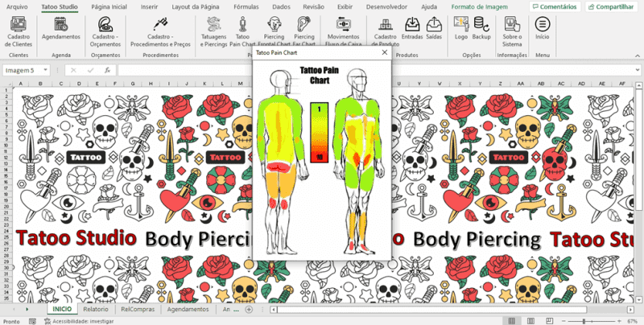Switch to Normal view in status bar
Image resolution: width=644 pixels, height=325 pixels.
(x=512, y=321)
